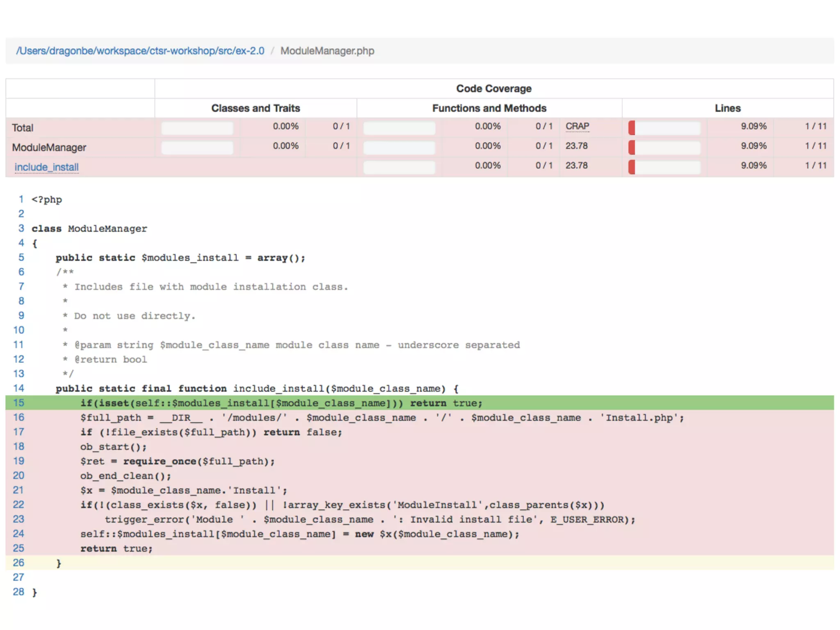Screen dimensions: 840x630
Task: Click the Classes and Traits header
Action: click(x=256, y=108)
